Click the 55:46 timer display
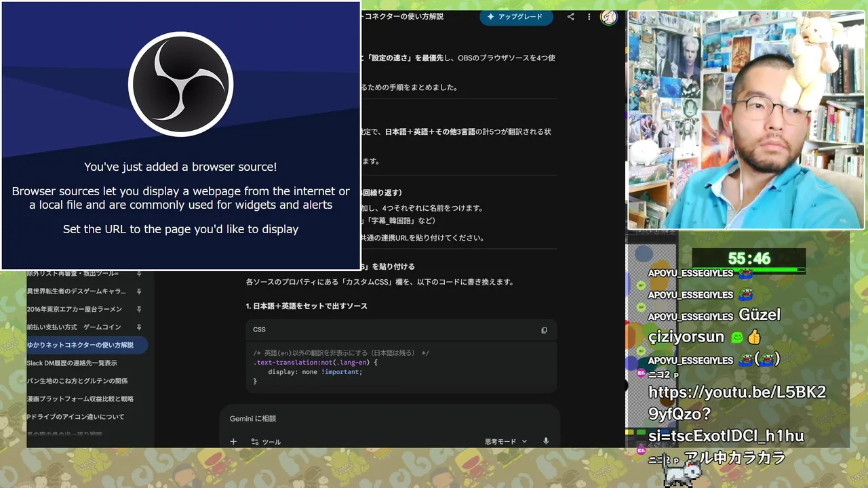 coord(749,258)
